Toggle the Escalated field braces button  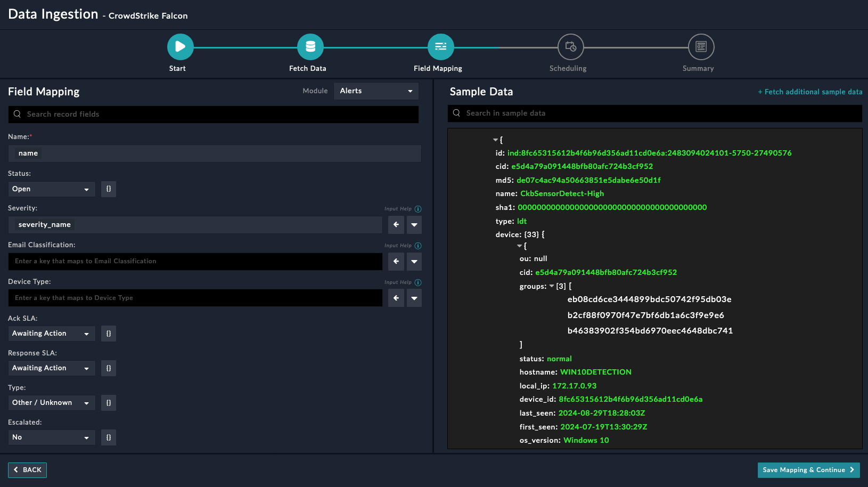coord(109,437)
